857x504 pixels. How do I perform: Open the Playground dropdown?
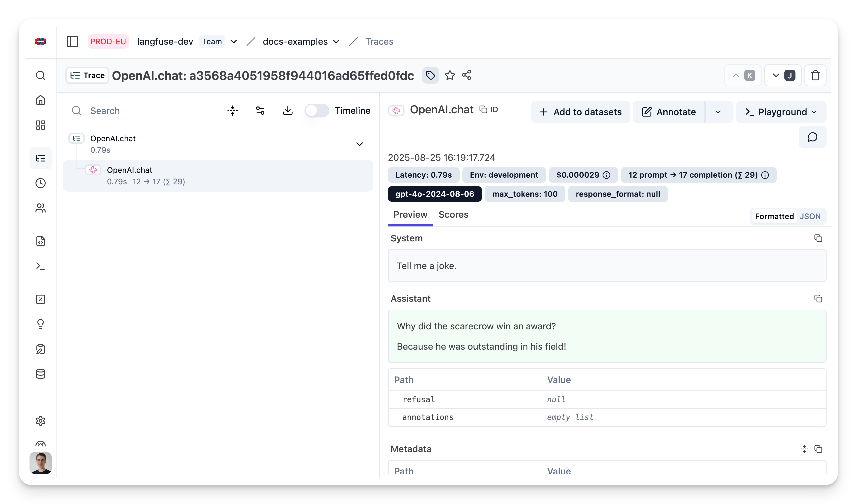781,112
